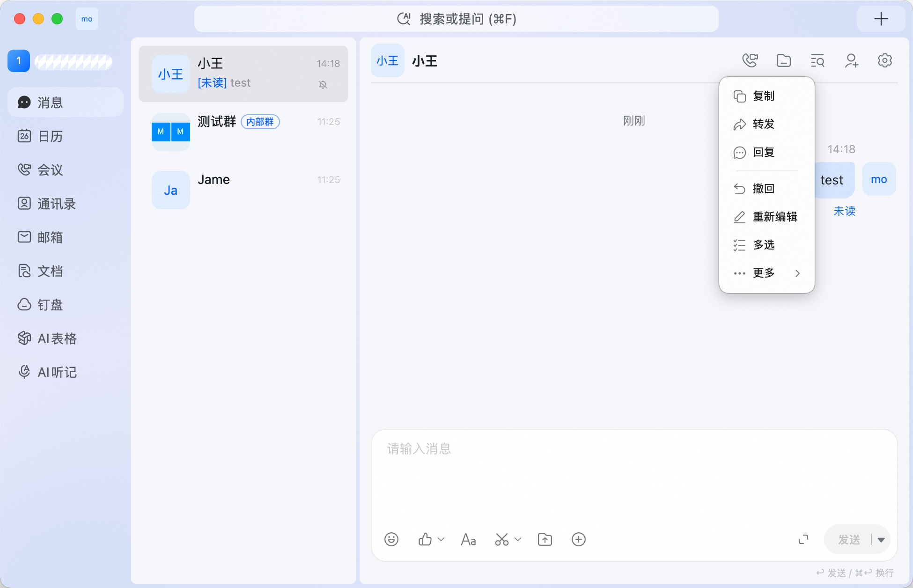Open text formatting Aa tool

click(468, 539)
